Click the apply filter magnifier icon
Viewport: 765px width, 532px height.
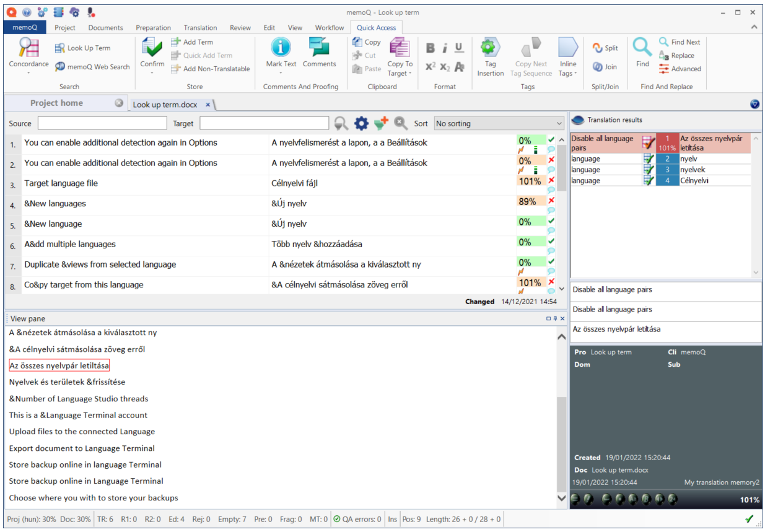341,123
